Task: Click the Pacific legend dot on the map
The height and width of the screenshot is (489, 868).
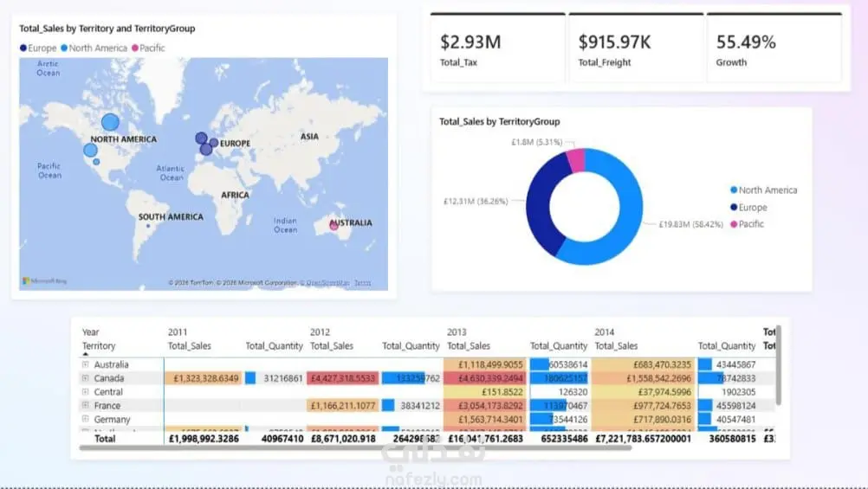Action: pyautogui.click(x=134, y=48)
